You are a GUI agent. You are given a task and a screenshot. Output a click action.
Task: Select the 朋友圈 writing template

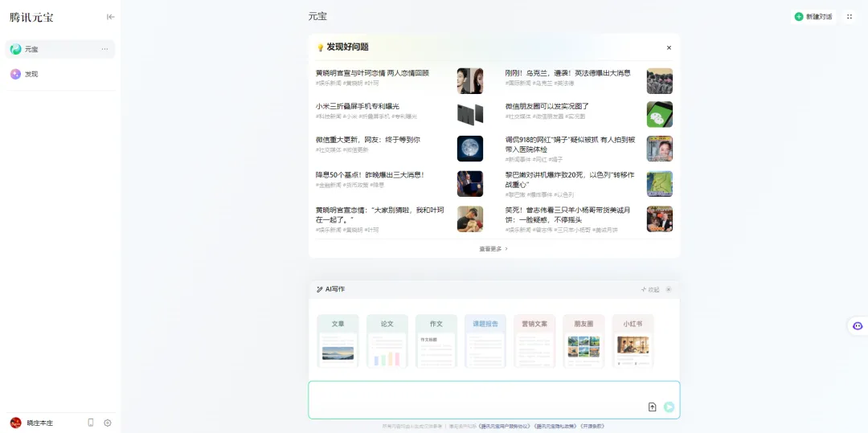(x=583, y=341)
